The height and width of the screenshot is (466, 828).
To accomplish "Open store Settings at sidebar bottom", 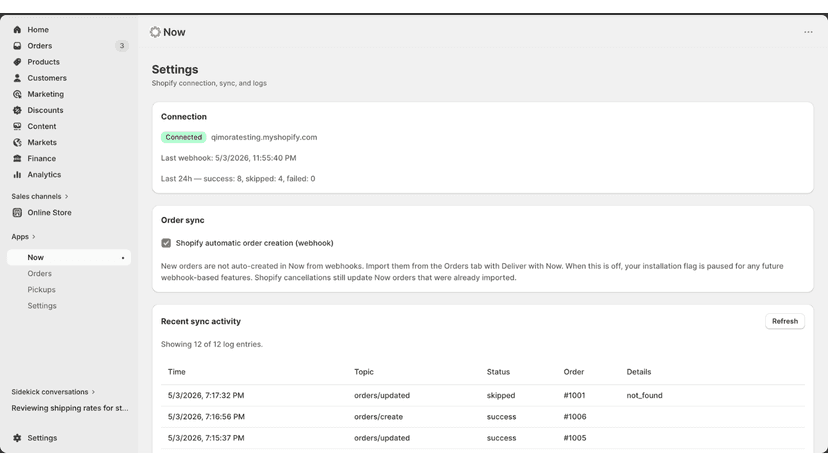I will 42,438.
